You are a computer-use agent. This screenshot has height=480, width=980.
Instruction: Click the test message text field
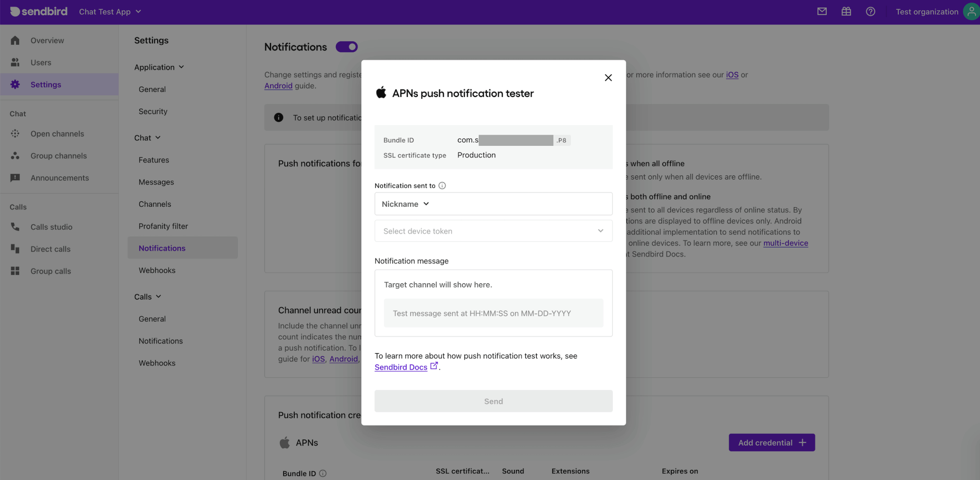[493, 313]
